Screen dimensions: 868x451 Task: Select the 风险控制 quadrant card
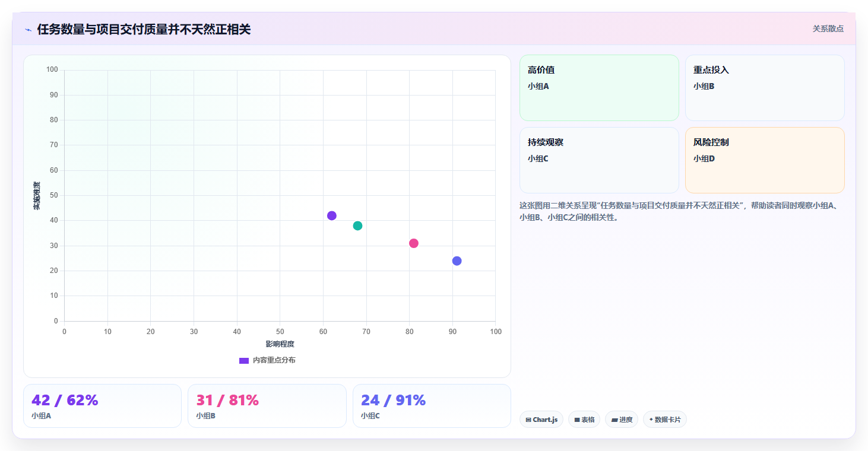[x=765, y=160]
